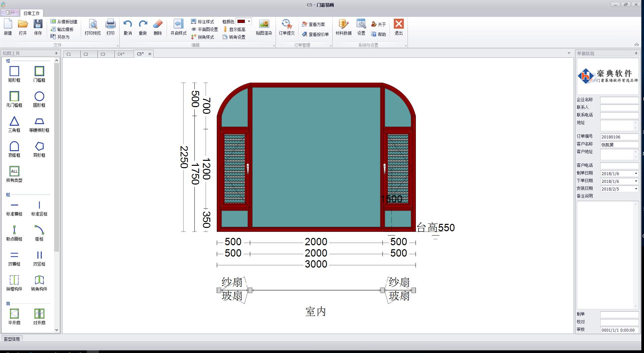Switch to the C3 drawing tab

pos(103,54)
